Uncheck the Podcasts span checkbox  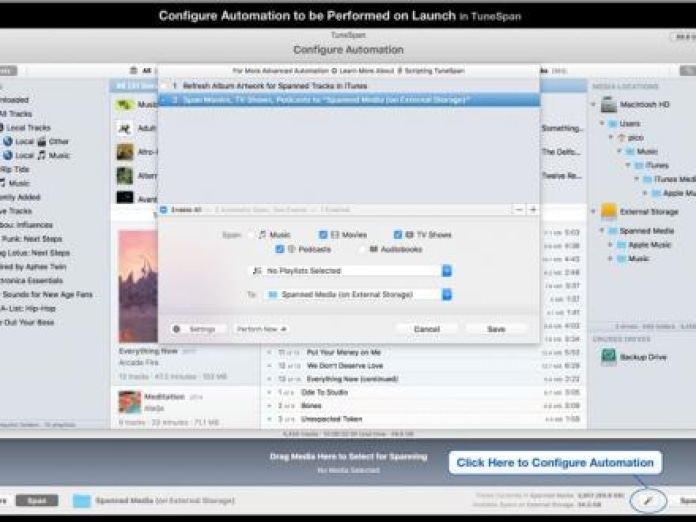(280, 249)
